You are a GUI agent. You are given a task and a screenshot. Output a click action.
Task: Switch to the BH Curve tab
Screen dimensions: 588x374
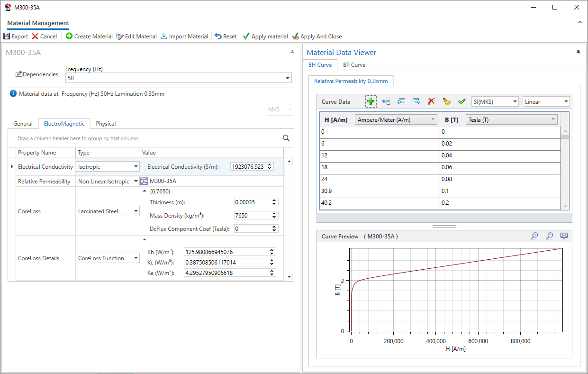[320, 65]
